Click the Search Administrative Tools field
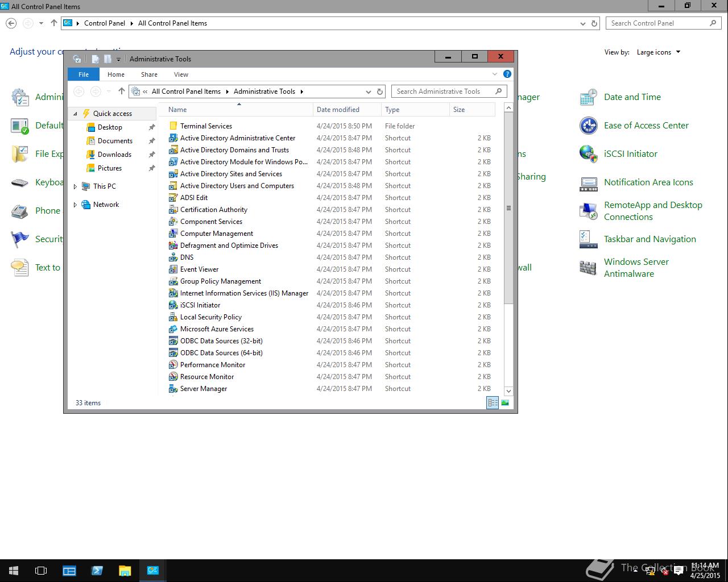 coord(449,92)
